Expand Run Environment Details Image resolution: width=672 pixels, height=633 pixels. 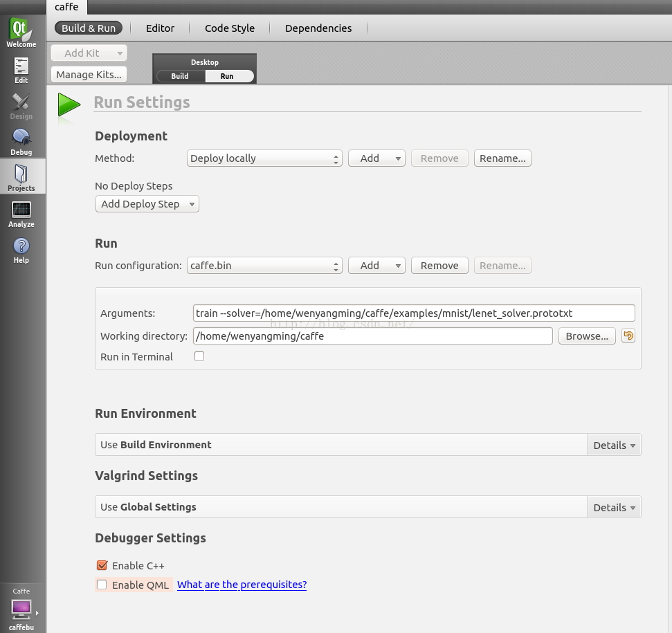pyautogui.click(x=614, y=445)
